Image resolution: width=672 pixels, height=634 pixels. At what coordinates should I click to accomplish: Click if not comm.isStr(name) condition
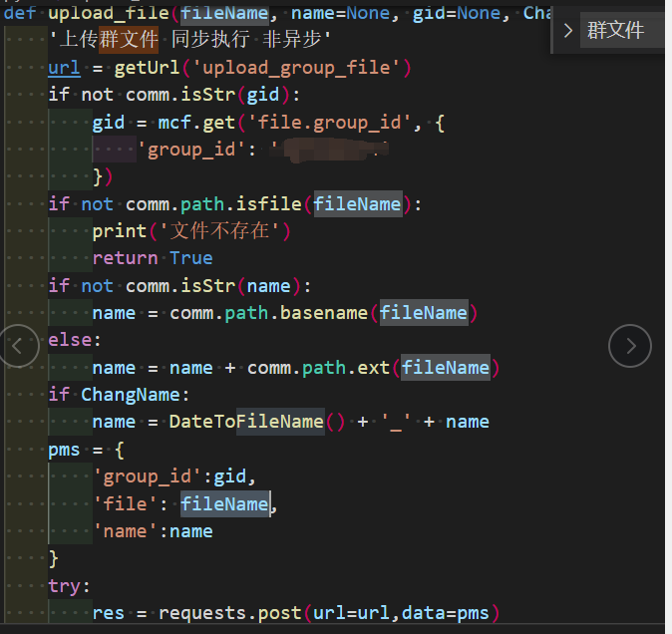point(180,286)
